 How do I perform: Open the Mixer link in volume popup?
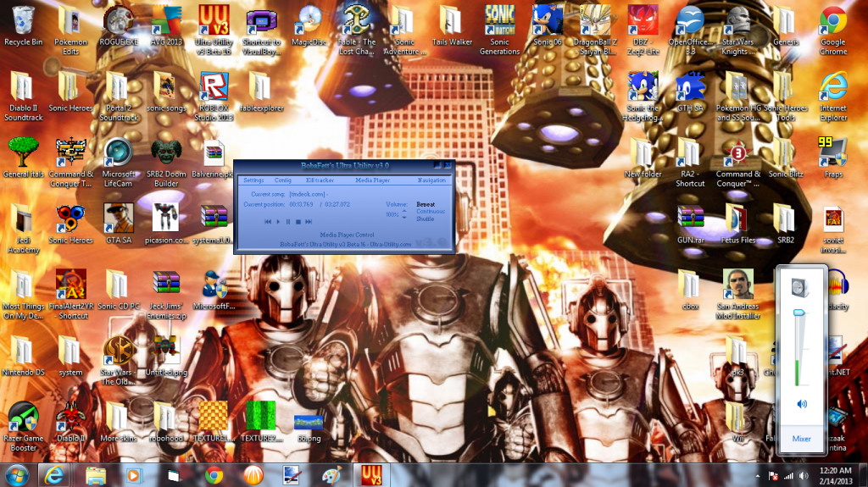802,439
